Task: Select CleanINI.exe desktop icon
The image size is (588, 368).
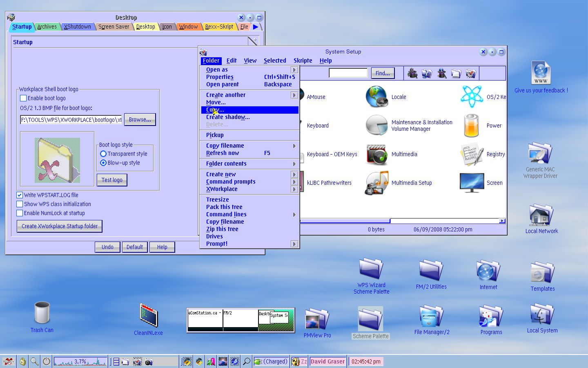Action: pyautogui.click(x=148, y=316)
